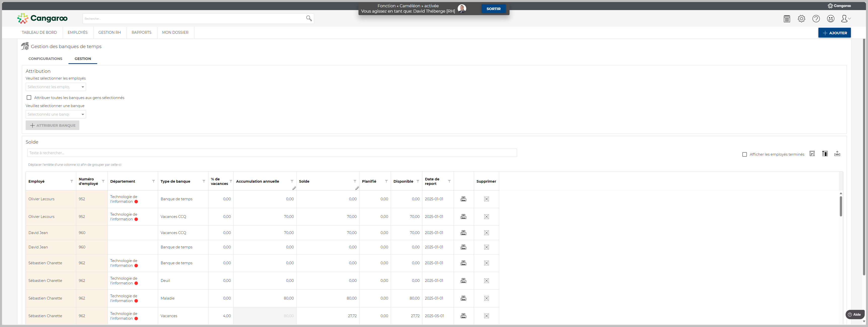Switch to the Configurations tab
This screenshot has height=327, width=868.
click(45, 59)
